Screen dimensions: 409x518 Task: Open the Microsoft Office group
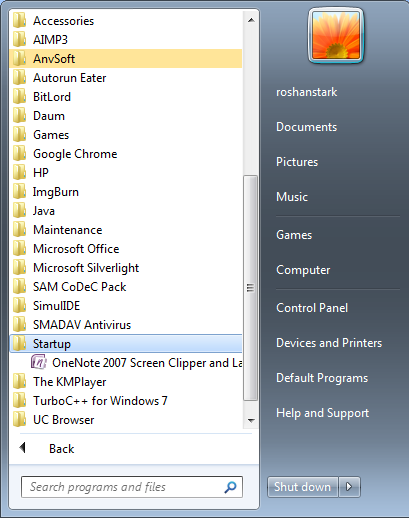coord(126,249)
